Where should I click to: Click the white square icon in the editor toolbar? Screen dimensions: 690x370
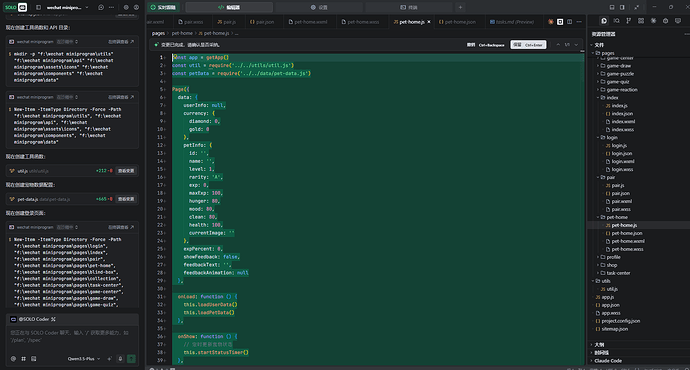(560, 22)
